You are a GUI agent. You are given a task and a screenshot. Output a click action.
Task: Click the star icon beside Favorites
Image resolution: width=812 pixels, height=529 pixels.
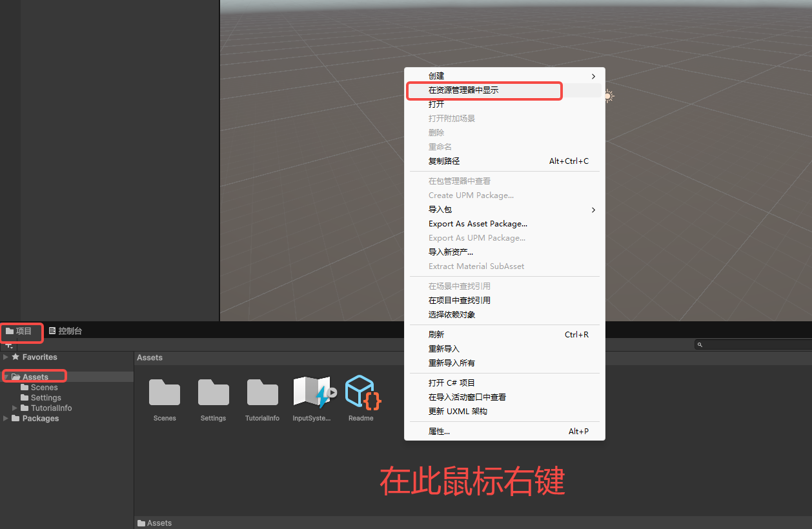(x=16, y=357)
